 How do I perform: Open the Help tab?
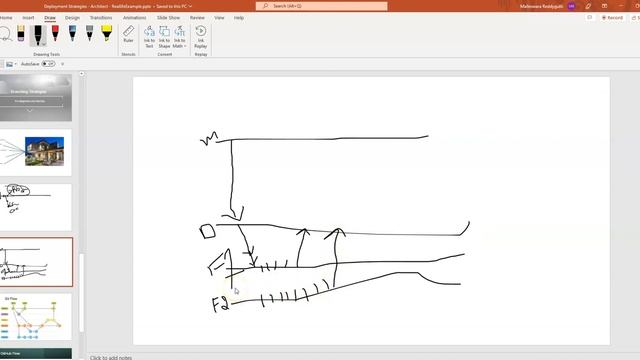pyautogui.click(x=239, y=18)
